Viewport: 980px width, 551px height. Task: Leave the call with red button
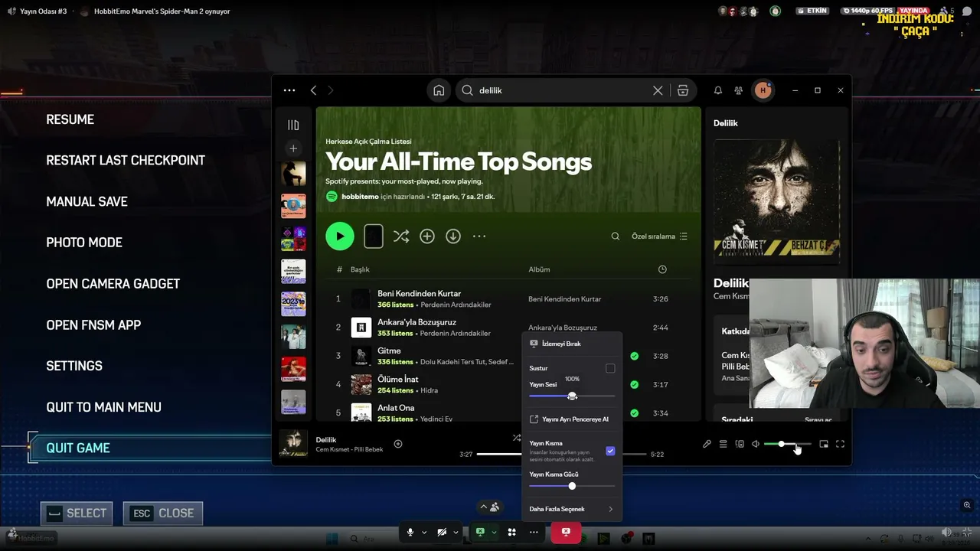pyautogui.click(x=566, y=532)
